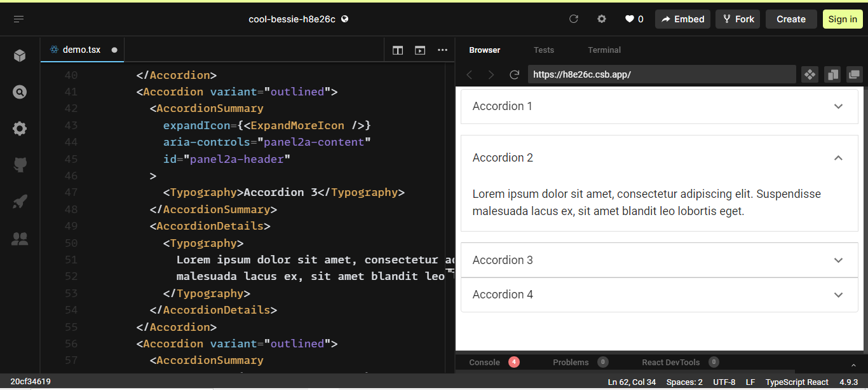868x390 pixels.
Task: Click the Fork button
Action: click(x=738, y=19)
